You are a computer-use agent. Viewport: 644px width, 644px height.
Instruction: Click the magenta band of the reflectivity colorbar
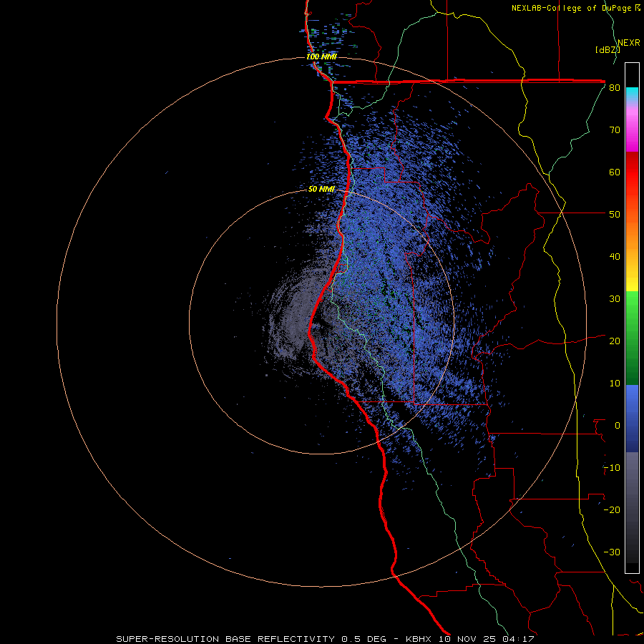pyautogui.click(x=632, y=128)
